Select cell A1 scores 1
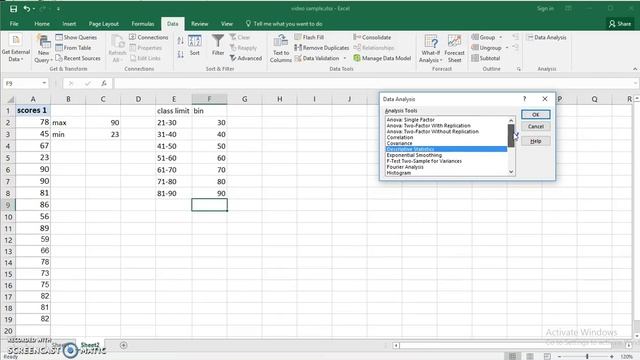Screen dimensions: 640x360 33,110
